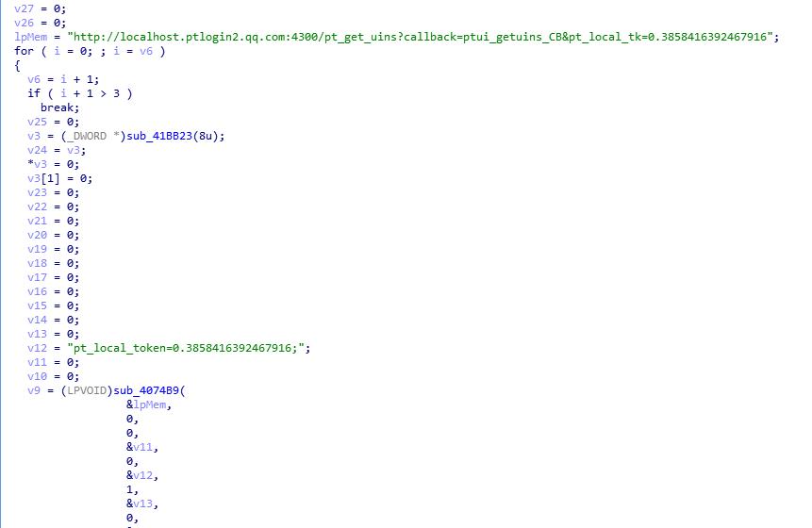The width and height of the screenshot is (812, 528).
Task: Click the '&v11,' argument
Action: pos(142,447)
